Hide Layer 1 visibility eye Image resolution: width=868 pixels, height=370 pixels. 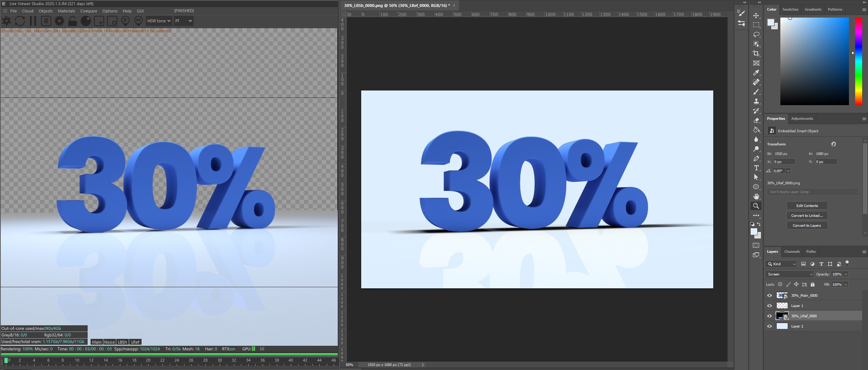[x=770, y=306]
